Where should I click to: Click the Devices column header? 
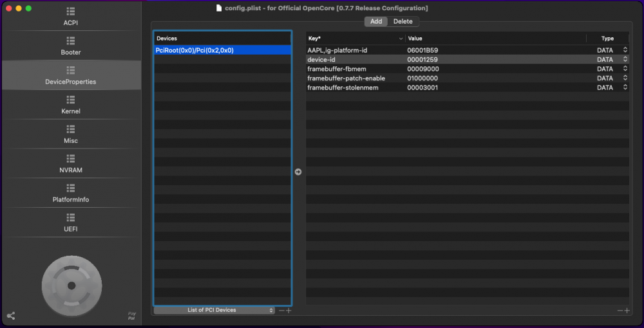pyautogui.click(x=222, y=39)
